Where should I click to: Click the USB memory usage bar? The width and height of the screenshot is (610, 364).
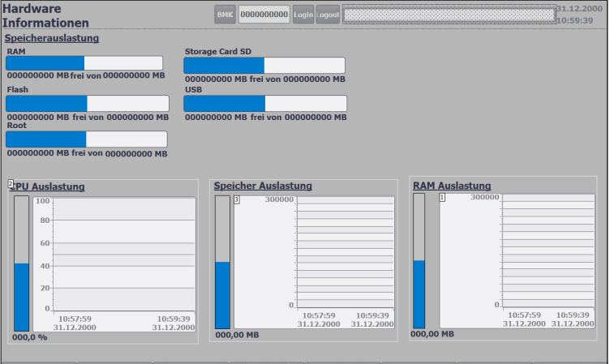(x=265, y=104)
